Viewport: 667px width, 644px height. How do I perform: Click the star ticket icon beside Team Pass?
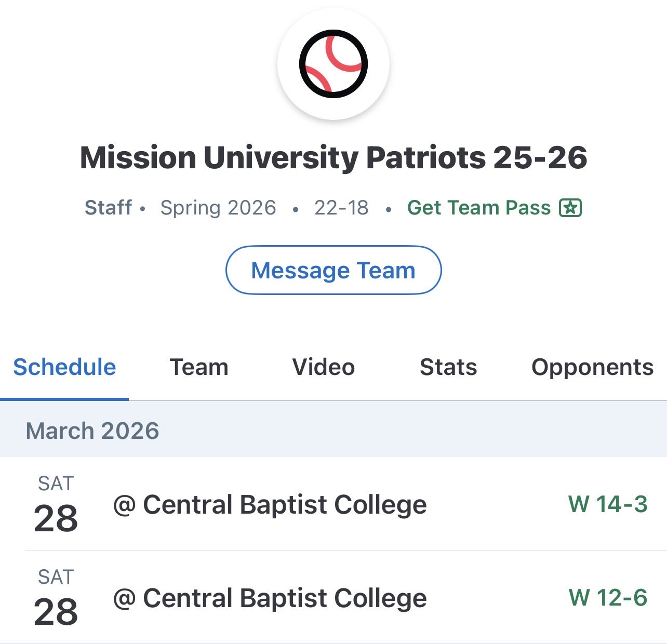(570, 208)
